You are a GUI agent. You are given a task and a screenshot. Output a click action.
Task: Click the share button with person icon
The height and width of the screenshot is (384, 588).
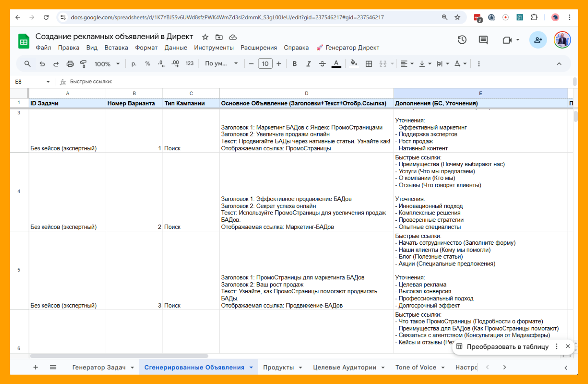(538, 40)
